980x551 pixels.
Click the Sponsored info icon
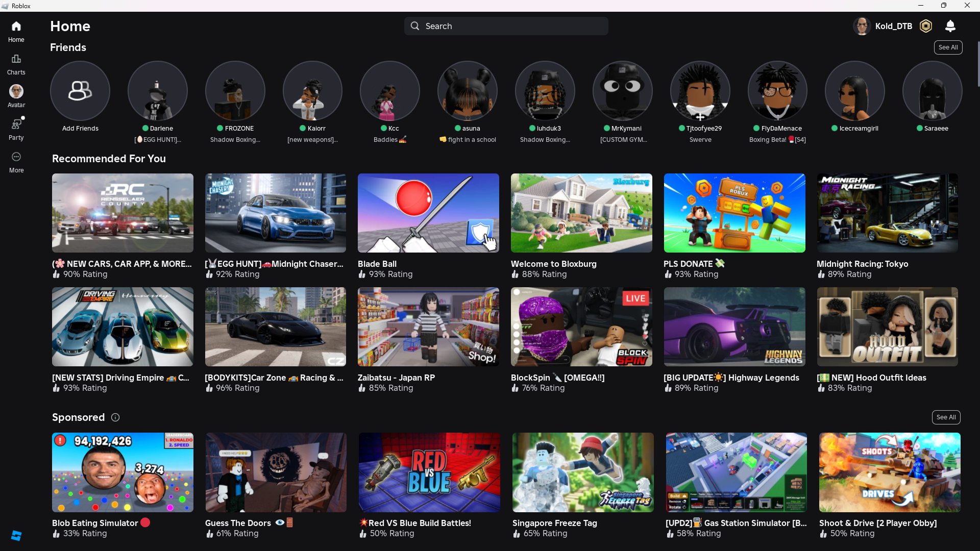(x=115, y=417)
